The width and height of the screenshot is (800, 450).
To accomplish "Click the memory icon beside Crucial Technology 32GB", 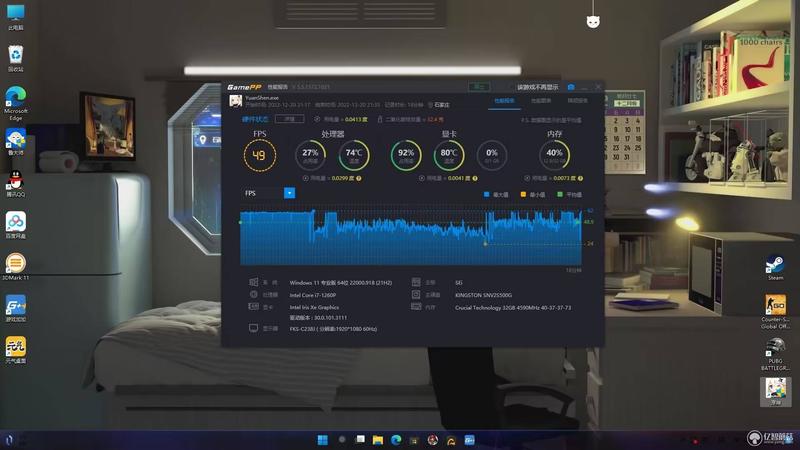I will [x=416, y=307].
